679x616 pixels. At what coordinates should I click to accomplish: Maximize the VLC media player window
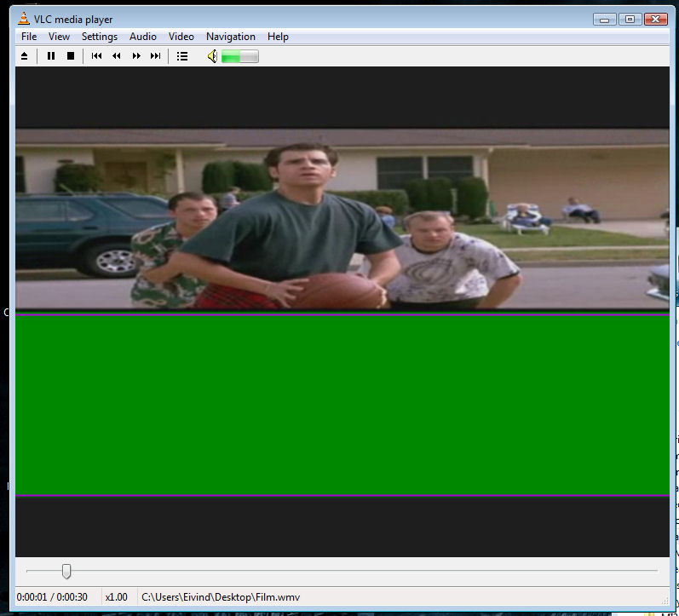pyautogui.click(x=630, y=19)
